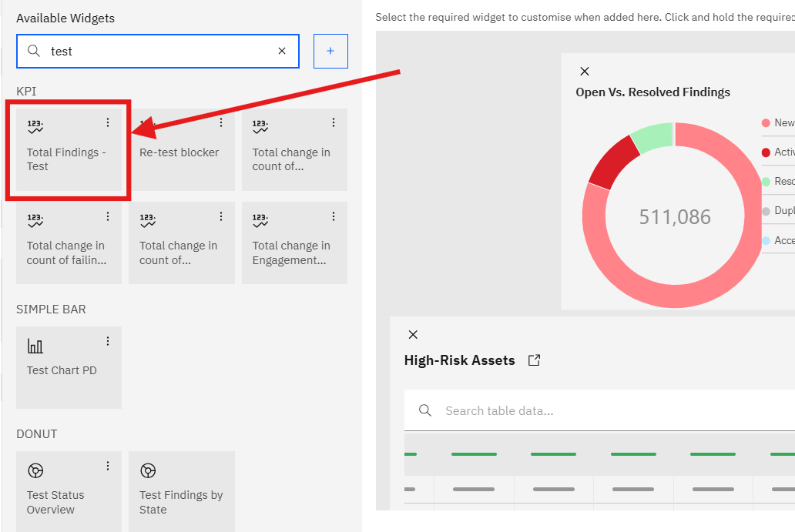The height and width of the screenshot is (532, 795).
Task: Click the Open Vs. Resolved Findings title
Action: click(x=652, y=92)
